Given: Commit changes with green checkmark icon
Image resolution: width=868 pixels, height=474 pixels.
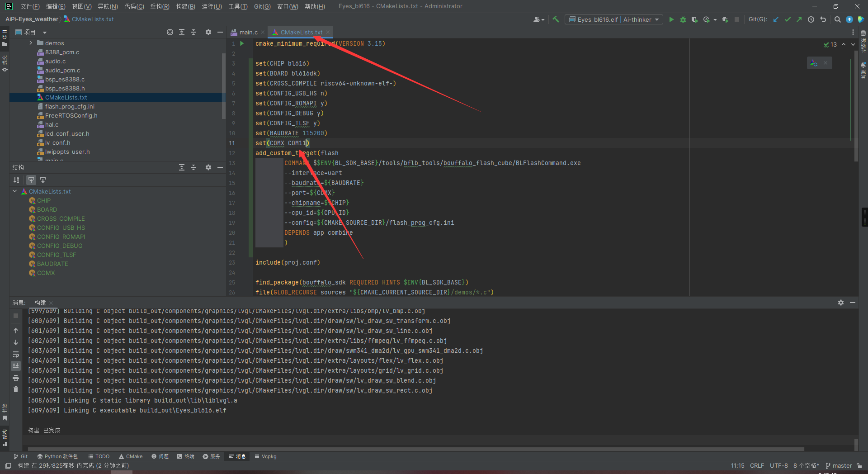Looking at the screenshot, I should point(788,19).
